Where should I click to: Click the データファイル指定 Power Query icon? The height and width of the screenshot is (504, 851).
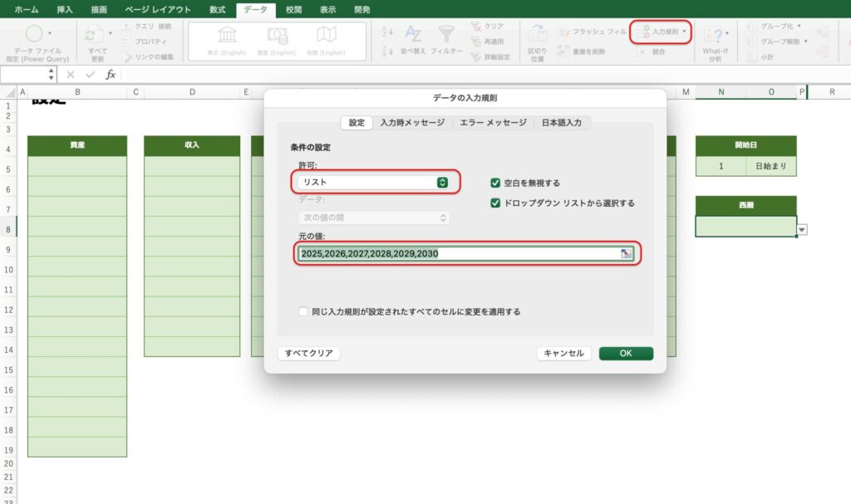[35, 35]
